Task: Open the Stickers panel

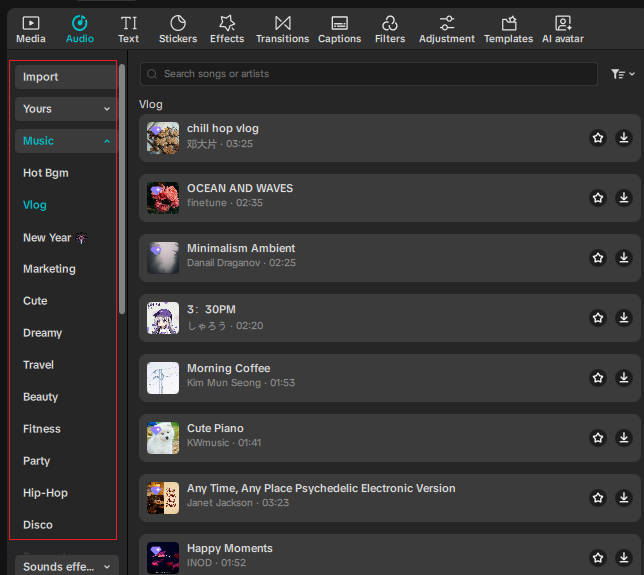Action: pos(178,29)
